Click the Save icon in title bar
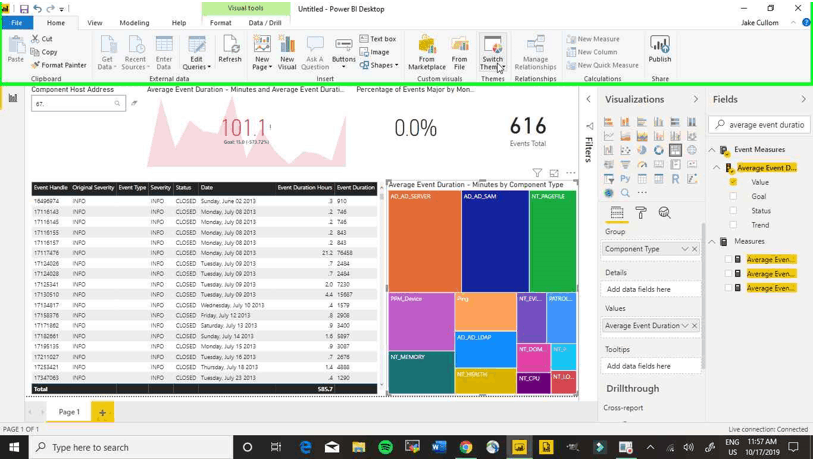Screen dimensions: 815x460 [x=24, y=9]
